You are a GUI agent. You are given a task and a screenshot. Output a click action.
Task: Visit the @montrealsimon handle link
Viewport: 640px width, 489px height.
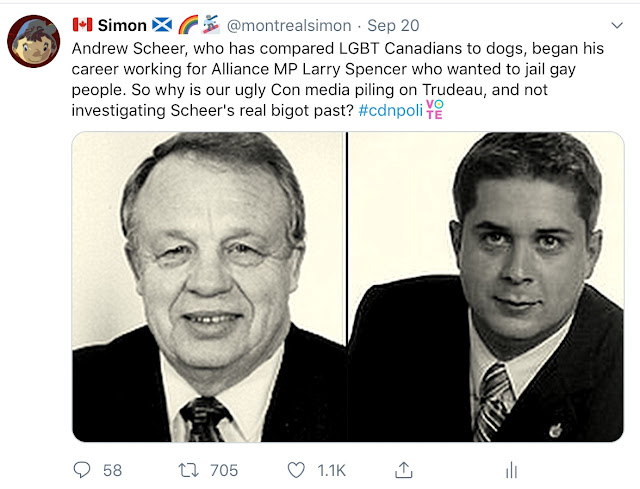point(291,25)
